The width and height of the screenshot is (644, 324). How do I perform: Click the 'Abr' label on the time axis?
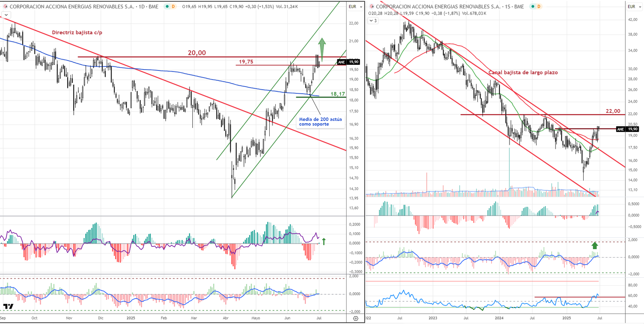click(x=226, y=318)
